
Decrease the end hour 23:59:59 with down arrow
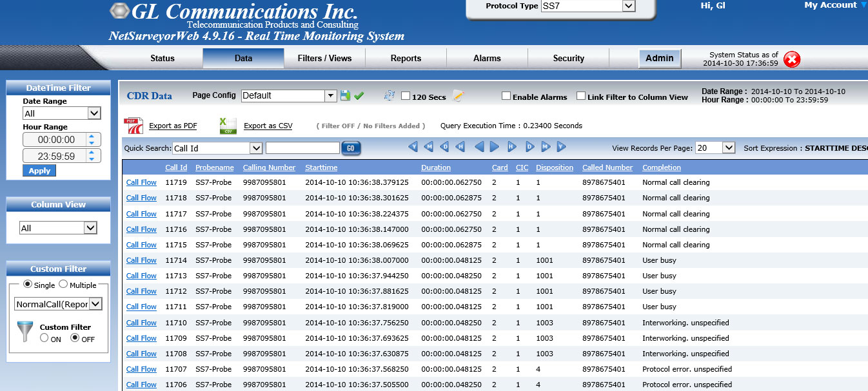[x=92, y=159]
